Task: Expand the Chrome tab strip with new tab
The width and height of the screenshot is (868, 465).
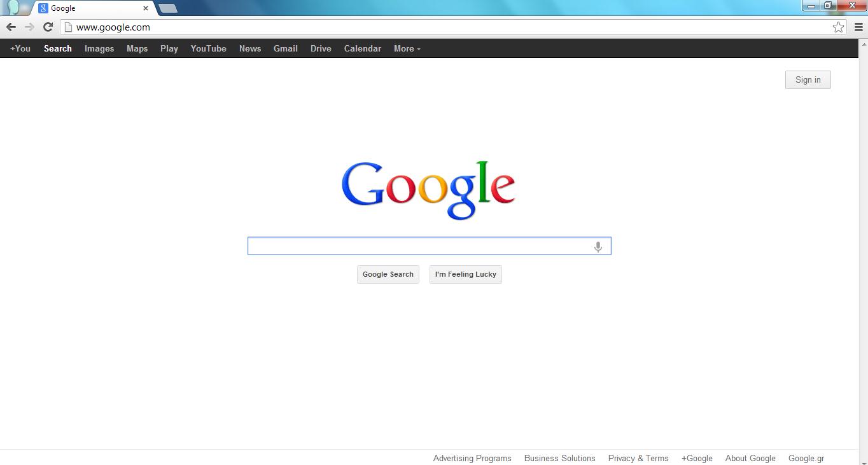Action: click(168, 8)
